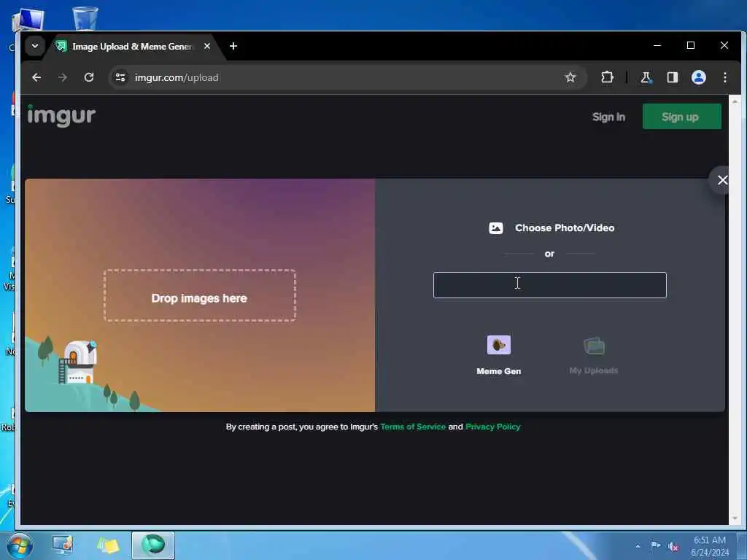
Task: Open site information icon in address bar
Action: pyautogui.click(x=120, y=77)
